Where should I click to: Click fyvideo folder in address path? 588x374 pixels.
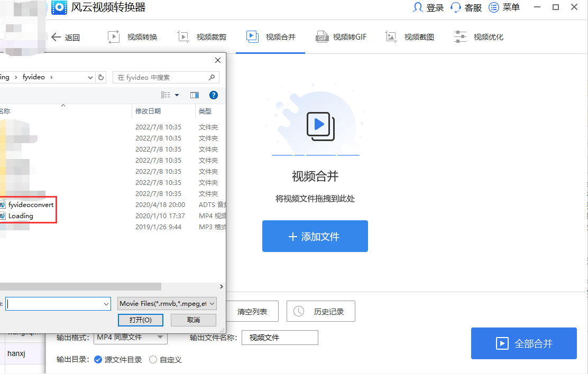(34, 77)
